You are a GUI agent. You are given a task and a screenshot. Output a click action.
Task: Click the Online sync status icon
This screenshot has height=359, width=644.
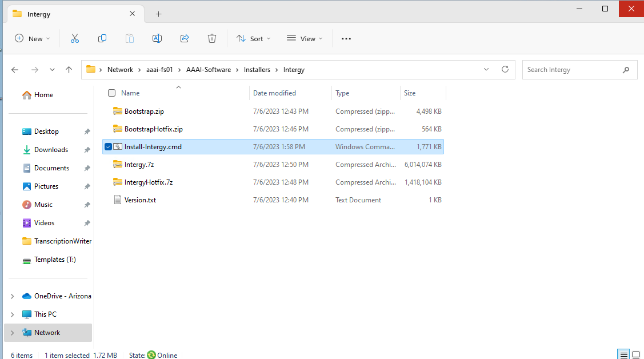151,355
